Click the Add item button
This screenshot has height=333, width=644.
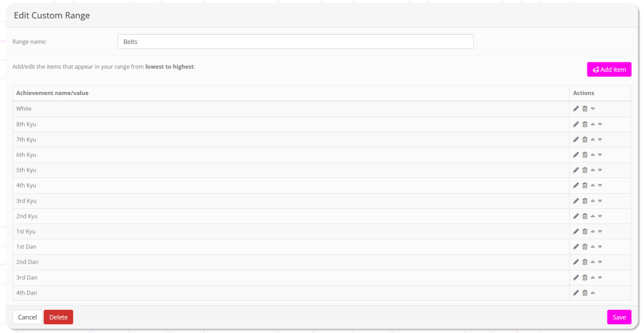click(x=609, y=69)
